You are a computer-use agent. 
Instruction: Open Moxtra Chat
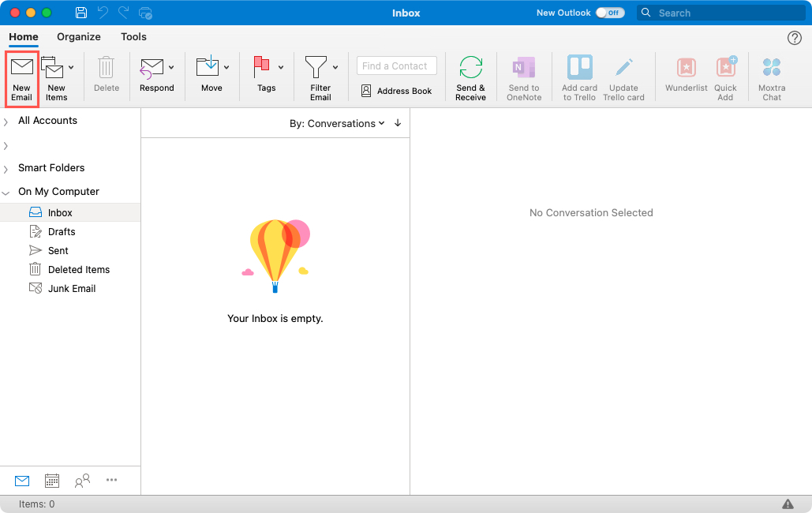[x=771, y=77]
